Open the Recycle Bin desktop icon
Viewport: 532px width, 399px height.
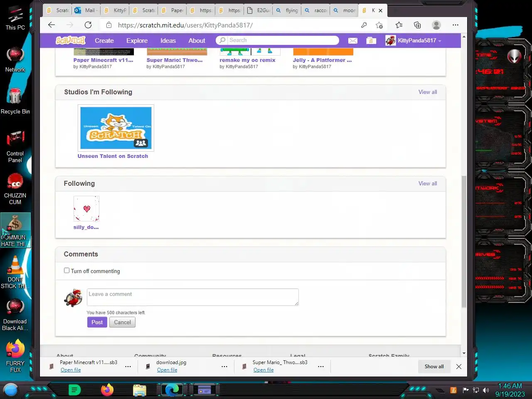tap(15, 101)
